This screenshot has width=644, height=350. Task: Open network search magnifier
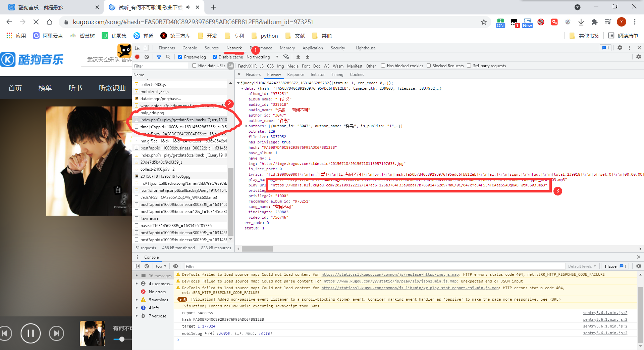168,57
